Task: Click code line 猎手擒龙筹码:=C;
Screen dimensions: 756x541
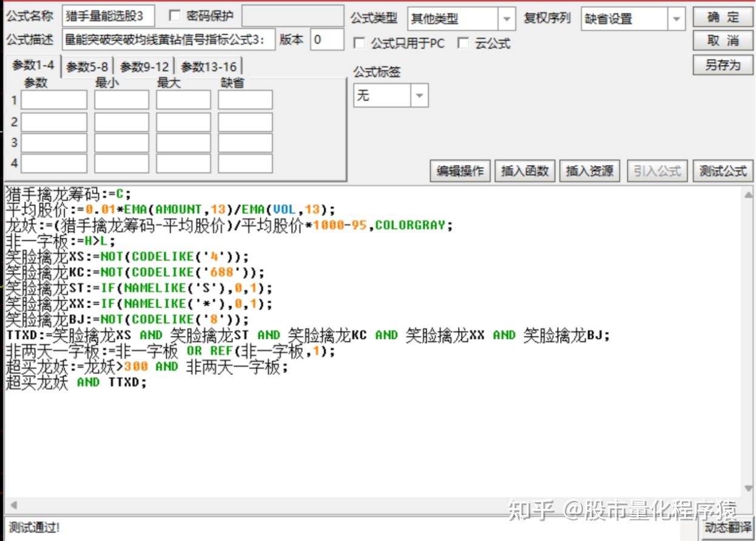Action: point(68,194)
